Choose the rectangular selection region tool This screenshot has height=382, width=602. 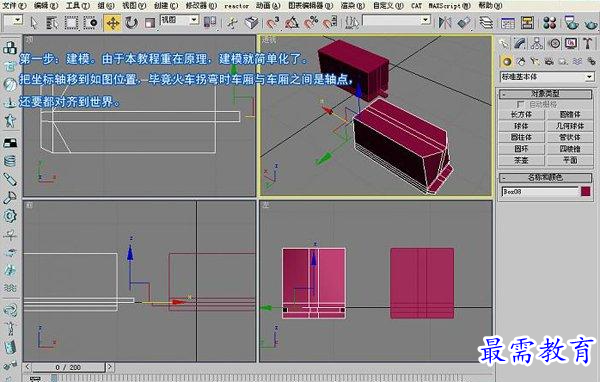(71, 23)
